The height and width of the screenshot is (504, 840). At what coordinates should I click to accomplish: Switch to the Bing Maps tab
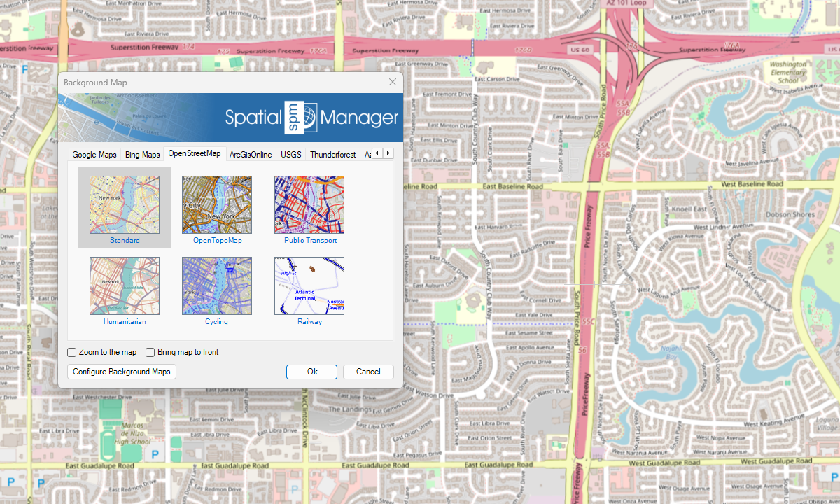click(143, 155)
